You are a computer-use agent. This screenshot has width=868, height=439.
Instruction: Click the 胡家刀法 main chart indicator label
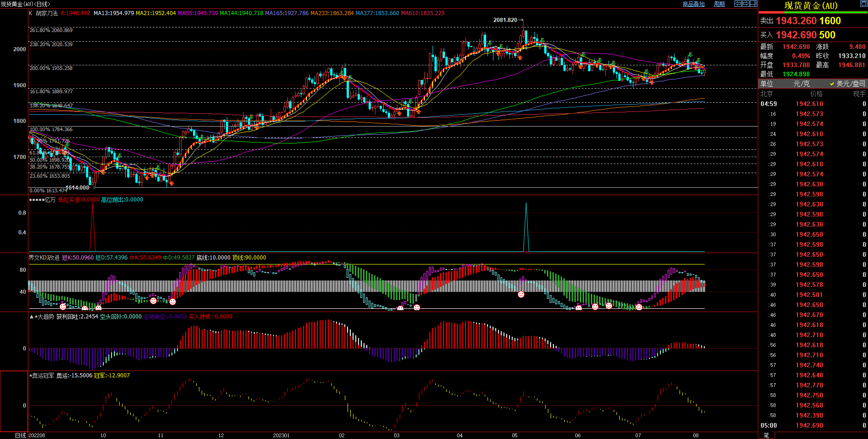[47, 13]
